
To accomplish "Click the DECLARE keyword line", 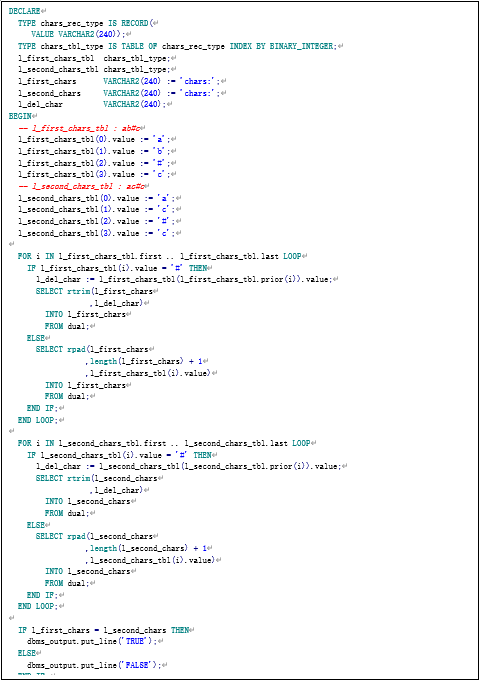I will point(25,11).
